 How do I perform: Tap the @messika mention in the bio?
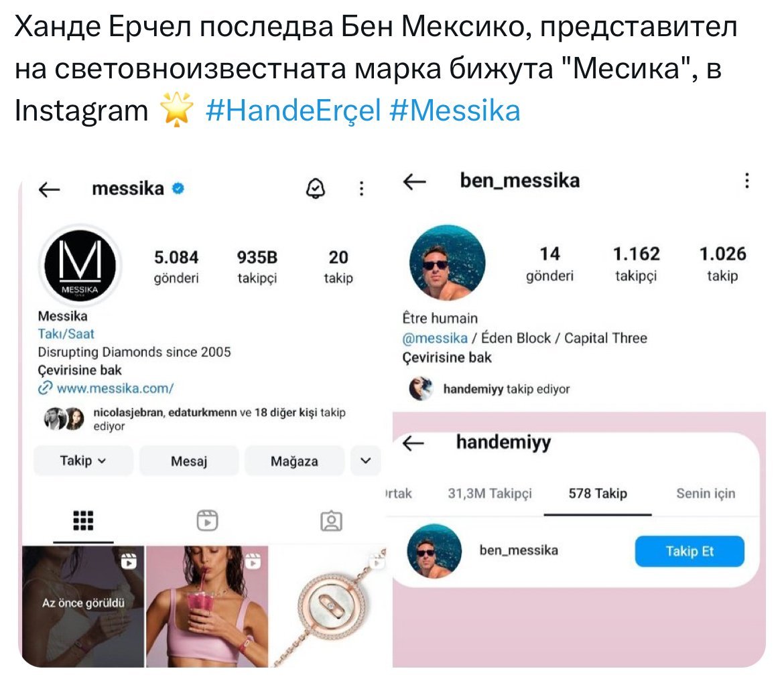(x=435, y=338)
